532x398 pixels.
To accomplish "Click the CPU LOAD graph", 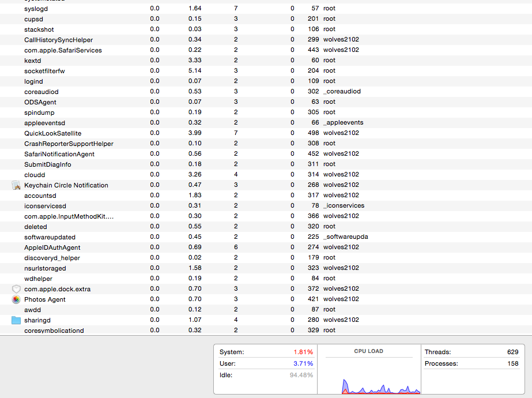I will pyautogui.click(x=369, y=377).
